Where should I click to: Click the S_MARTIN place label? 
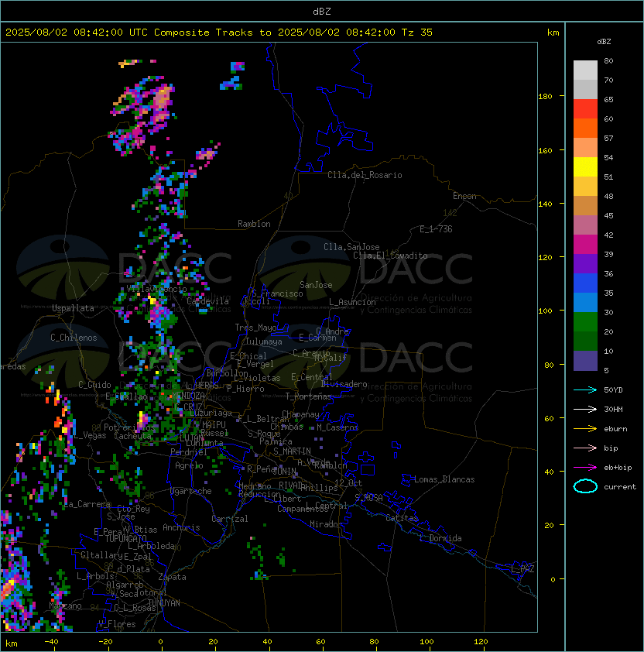click(292, 451)
